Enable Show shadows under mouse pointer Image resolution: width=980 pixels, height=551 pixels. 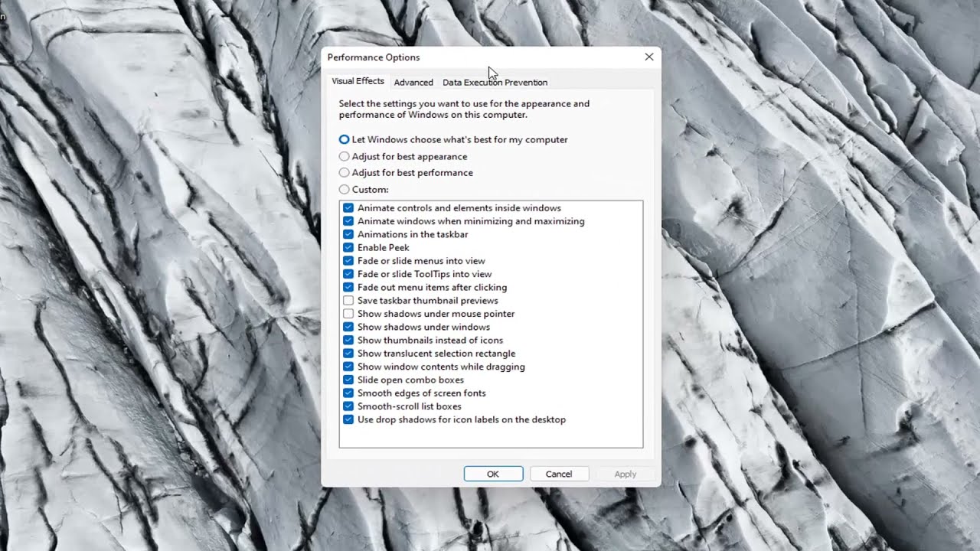pos(348,314)
